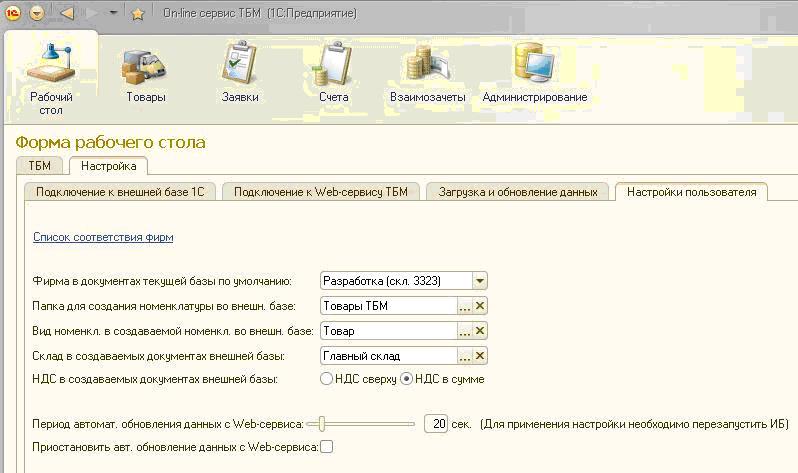Image resolution: width=798 pixels, height=473 pixels.
Task: Open Подключение к Web-сервису ТБМ tab
Action: (x=321, y=192)
